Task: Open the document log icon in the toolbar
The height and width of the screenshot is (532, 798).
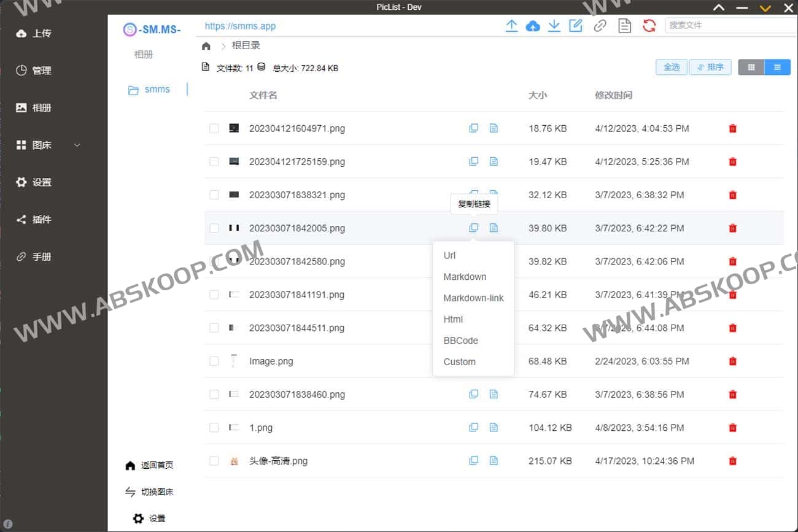Action: point(624,26)
